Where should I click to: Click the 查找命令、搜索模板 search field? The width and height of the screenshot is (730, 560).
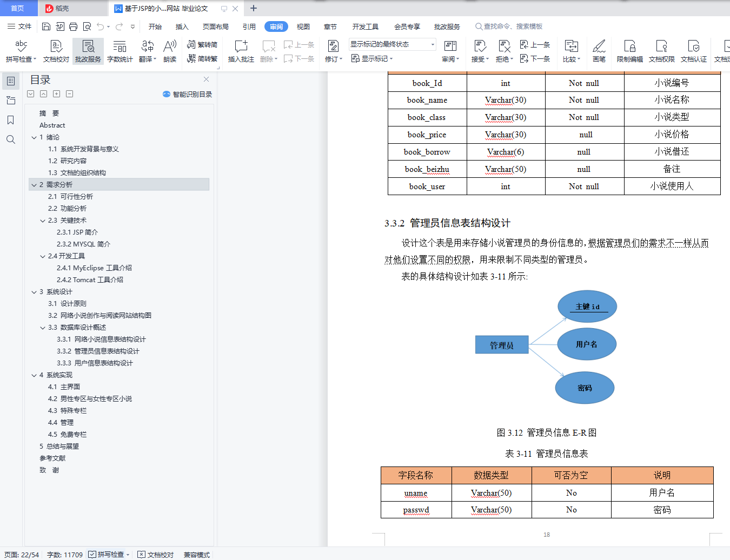pos(509,26)
